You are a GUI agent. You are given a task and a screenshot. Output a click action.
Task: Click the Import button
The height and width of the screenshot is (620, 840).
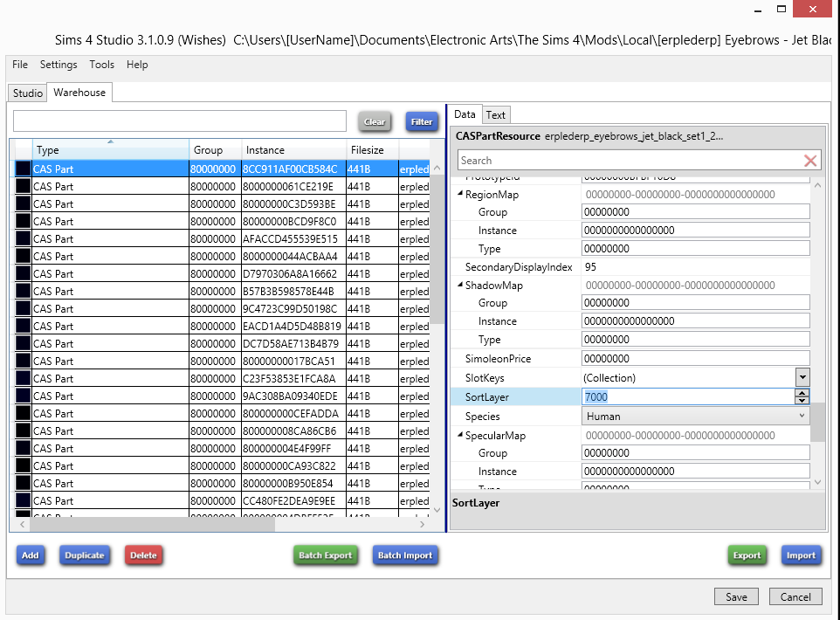pyautogui.click(x=801, y=555)
